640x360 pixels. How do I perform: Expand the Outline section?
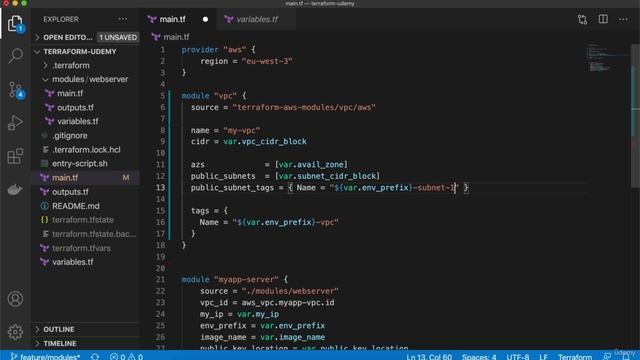[59, 329]
